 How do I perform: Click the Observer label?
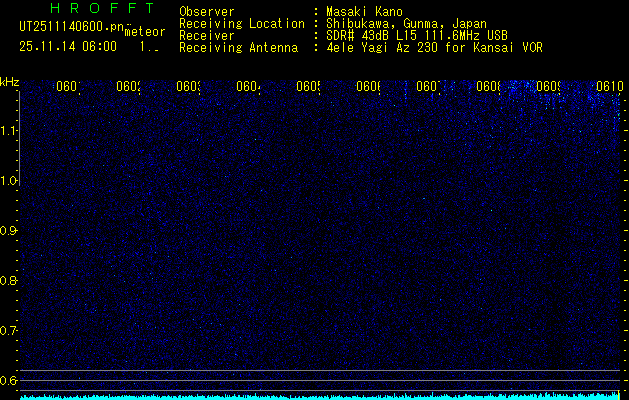(207, 12)
